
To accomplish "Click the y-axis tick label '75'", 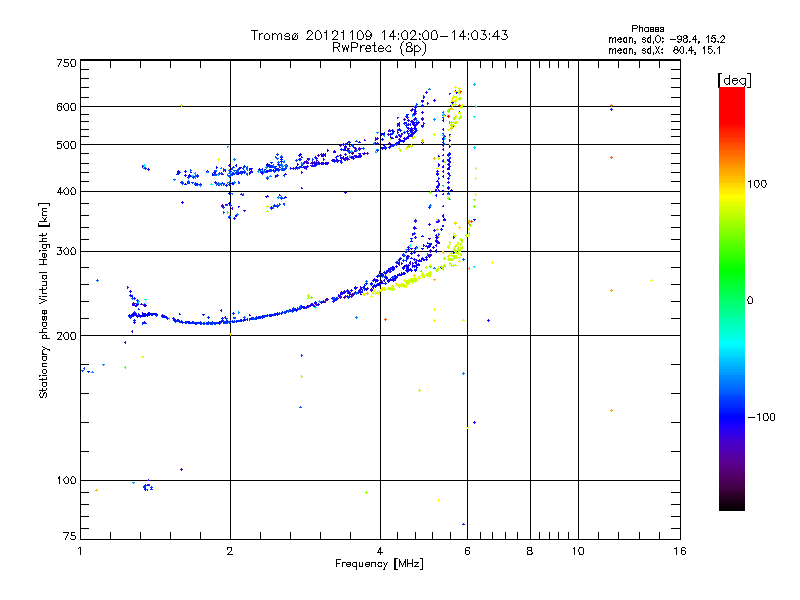I will tap(70, 536).
